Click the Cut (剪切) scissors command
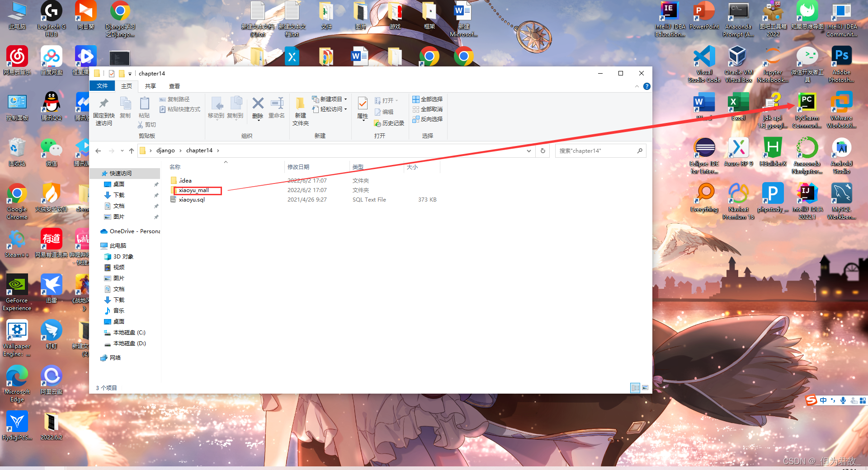868x470 pixels. (x=147, y=125)
